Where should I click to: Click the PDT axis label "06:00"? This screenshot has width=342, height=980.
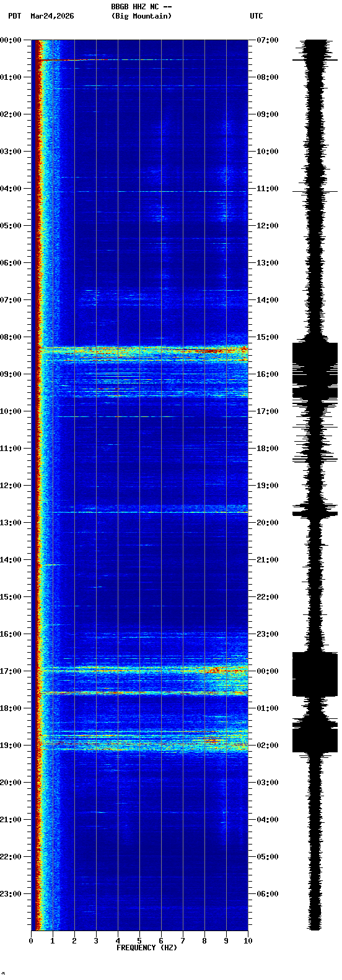11,263
